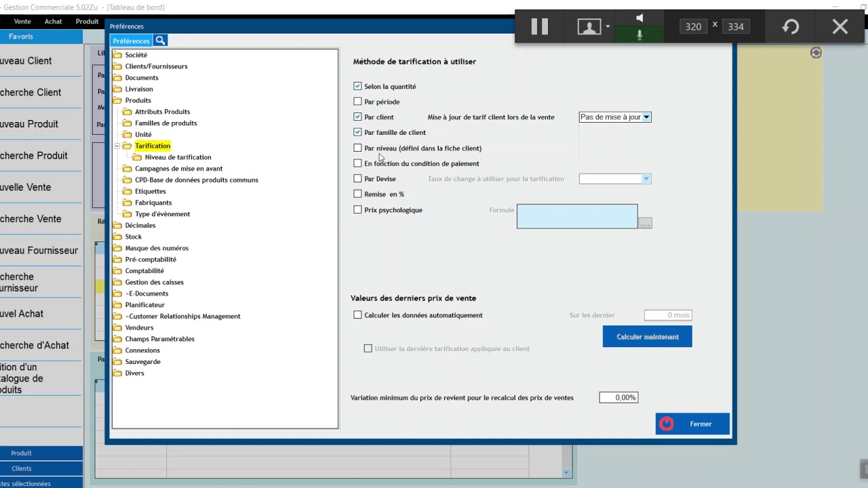Close the recorder bar with X icon
Viewport: 868px width, 488px height.
840,26
